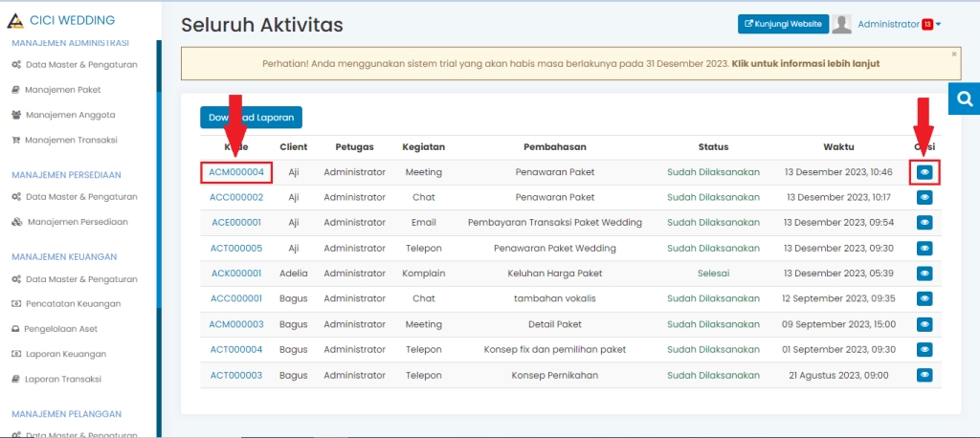Click eye icon for ACC000002 row
Screen dimensions: 980x438
(924, 198)
